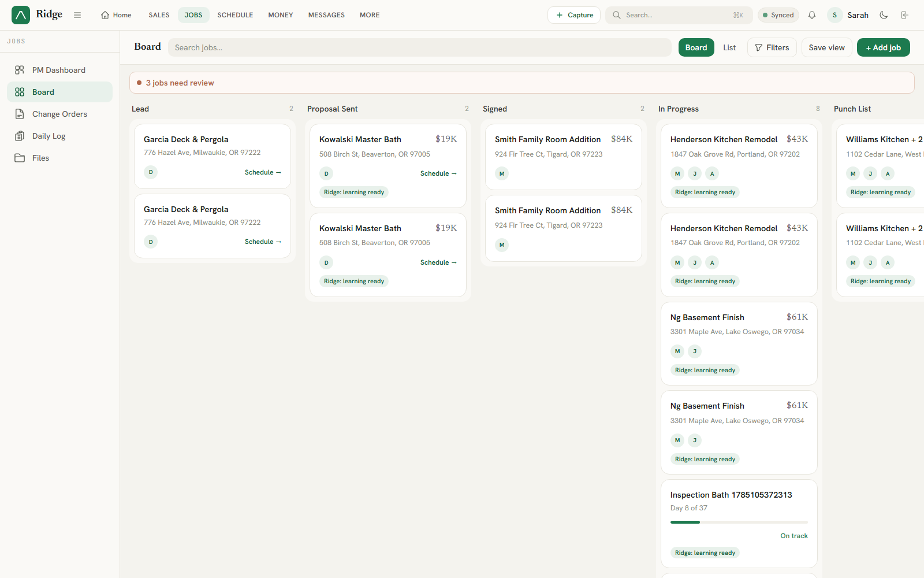Click the In Progress column header

tap(679, 109)
